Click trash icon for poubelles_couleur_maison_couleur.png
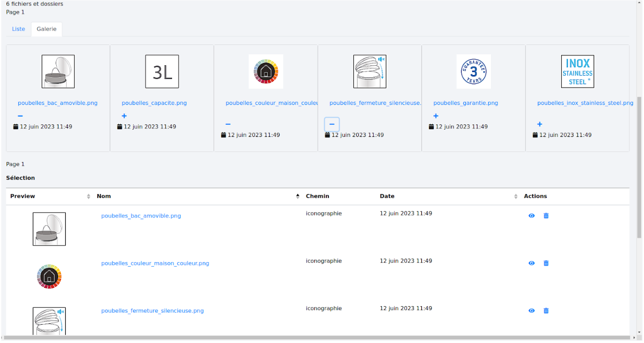The image size is (644, 343). point(546,263)
